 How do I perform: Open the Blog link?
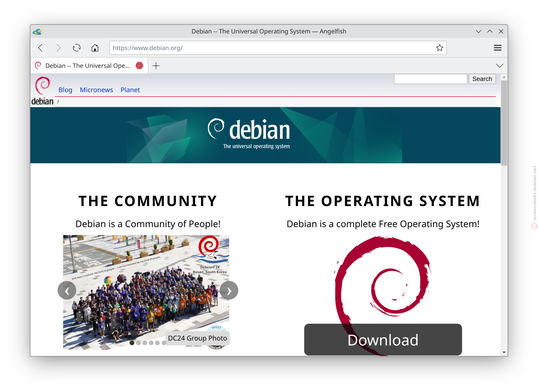click(65, 90)
